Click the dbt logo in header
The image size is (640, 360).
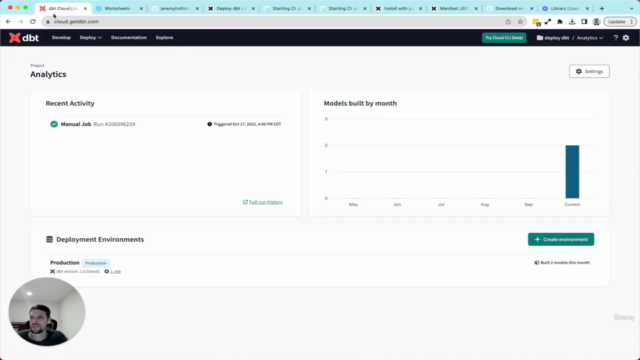[x=24, y=38]
